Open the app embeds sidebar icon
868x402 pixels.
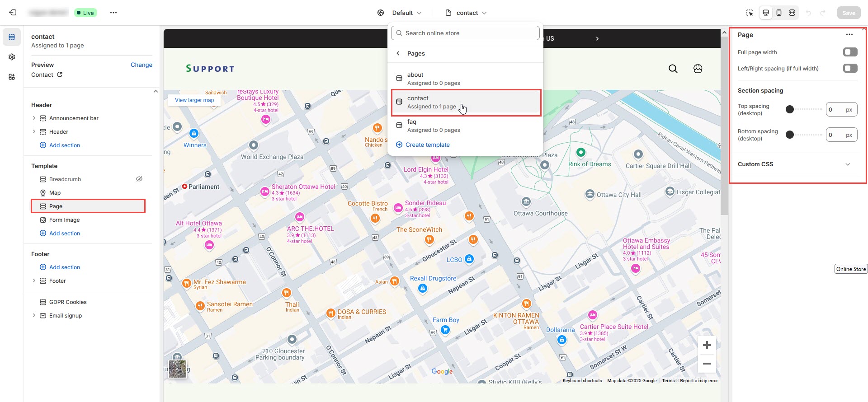point(12,77)
